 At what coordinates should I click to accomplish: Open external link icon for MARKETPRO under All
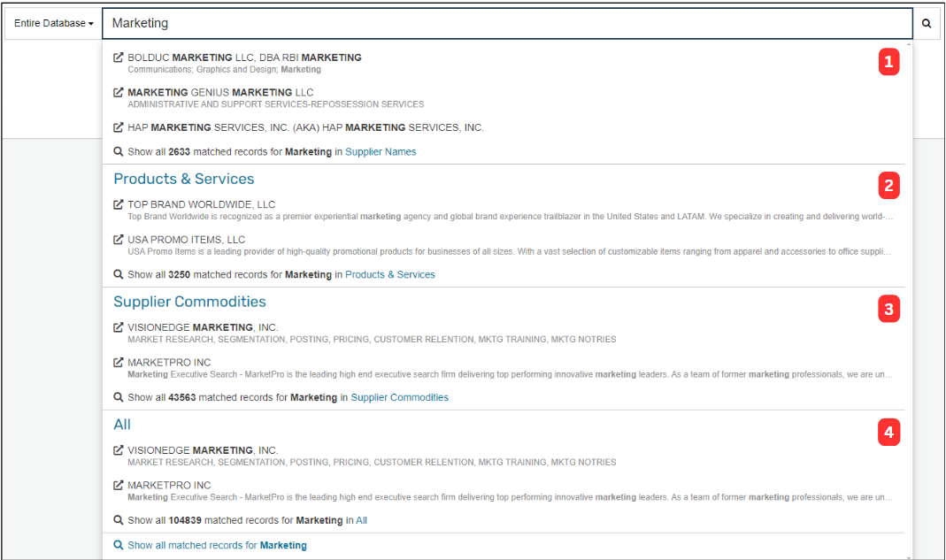(119, 485)
